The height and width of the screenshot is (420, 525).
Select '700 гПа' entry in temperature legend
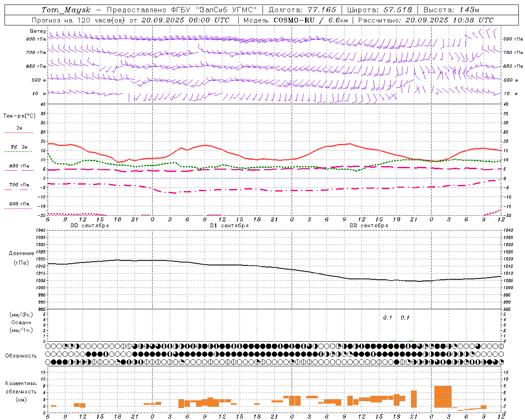(19, 185)
